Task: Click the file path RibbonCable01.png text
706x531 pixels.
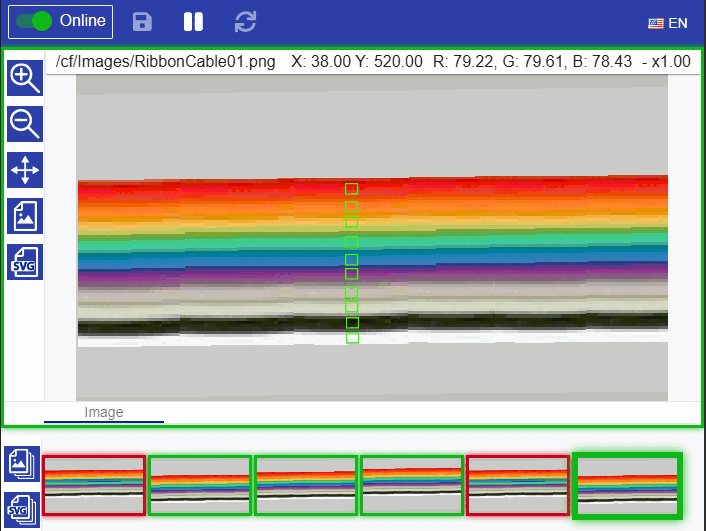Action: pyautogui.click(x=165, y=61)
